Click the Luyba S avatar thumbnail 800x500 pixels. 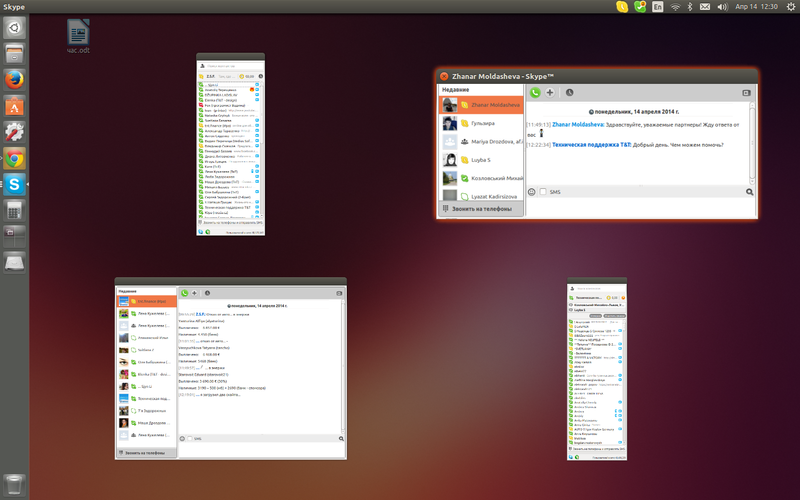pos(449,160)
